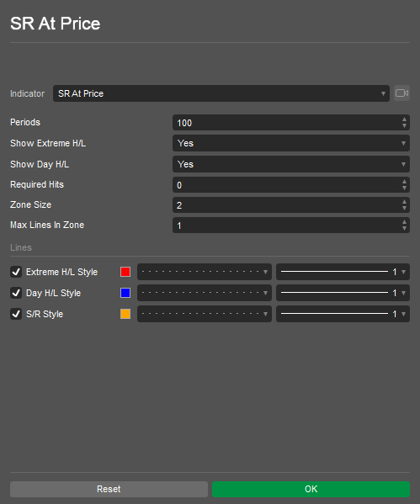Open Day H/L line thickness dropdown
The image size is (420, 504).
(343, 293)
